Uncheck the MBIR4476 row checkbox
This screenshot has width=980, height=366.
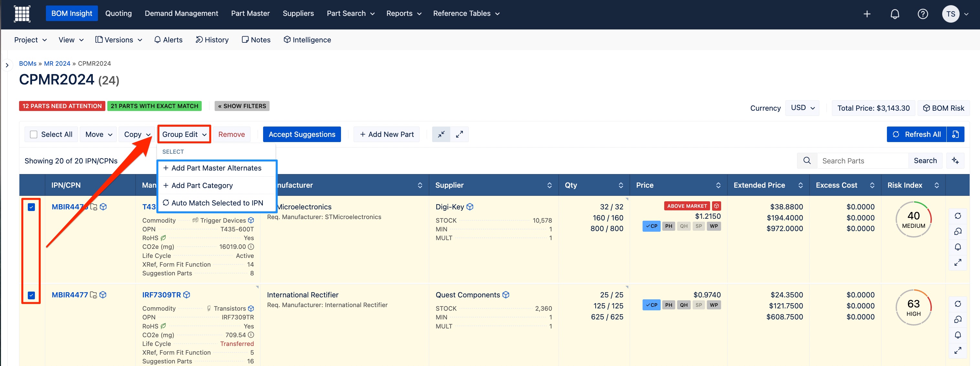(31, 207)
